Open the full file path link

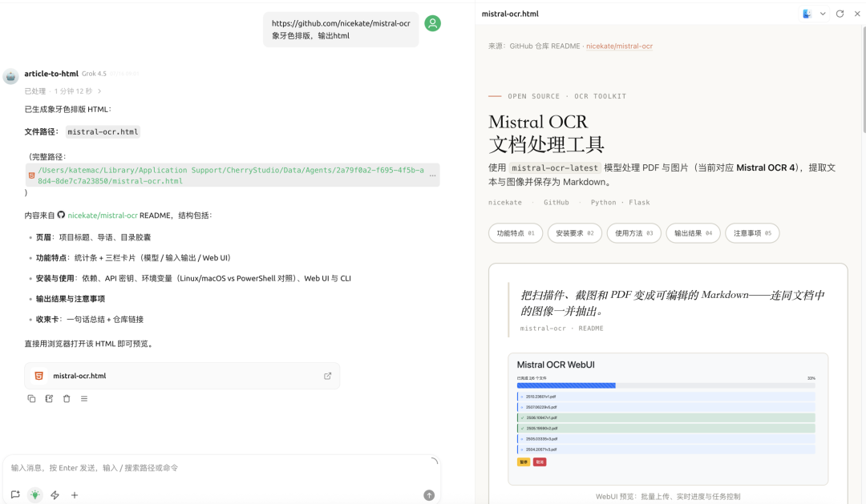[231, 175]
